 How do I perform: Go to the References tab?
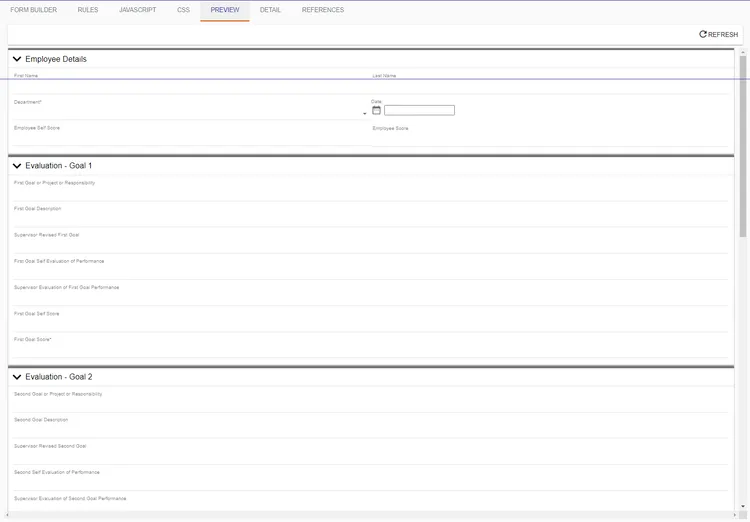323,10
